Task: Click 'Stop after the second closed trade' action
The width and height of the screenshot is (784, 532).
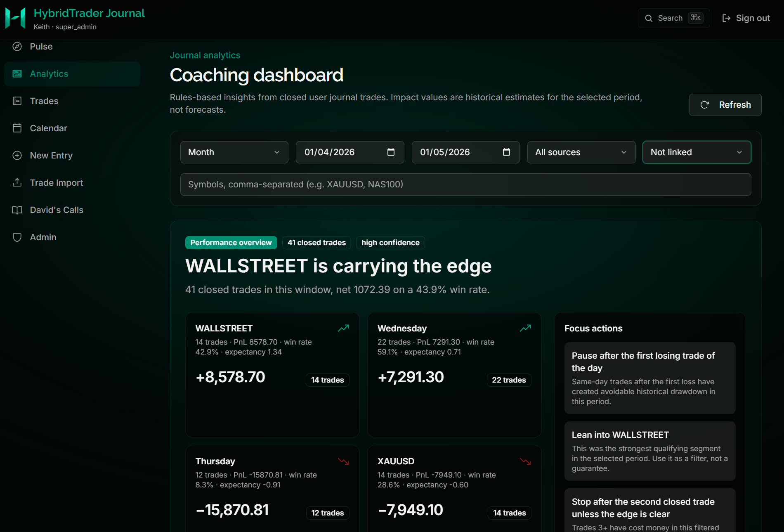Action: click(x=650, y=511)
